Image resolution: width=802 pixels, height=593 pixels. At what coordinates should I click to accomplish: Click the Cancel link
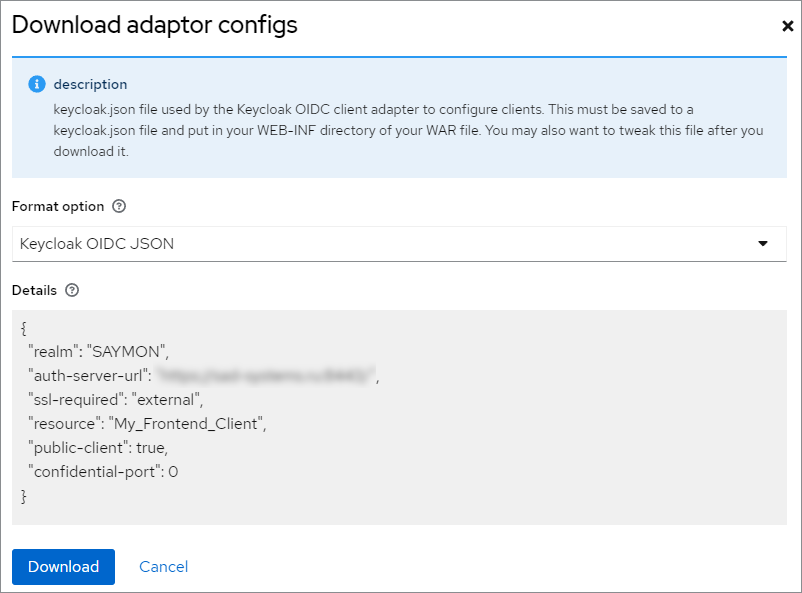(x=164, y=566)
